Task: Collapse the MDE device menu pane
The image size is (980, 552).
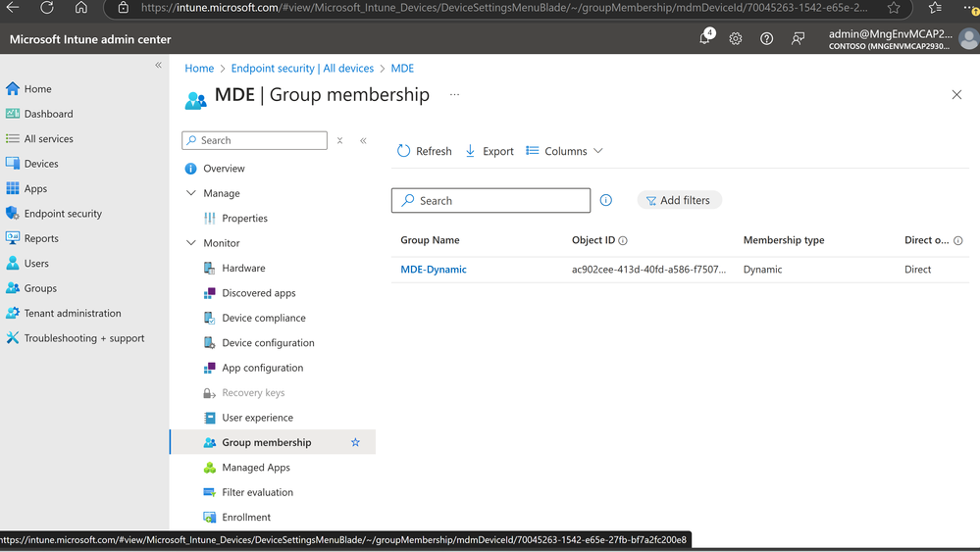Action: point(363,140)
